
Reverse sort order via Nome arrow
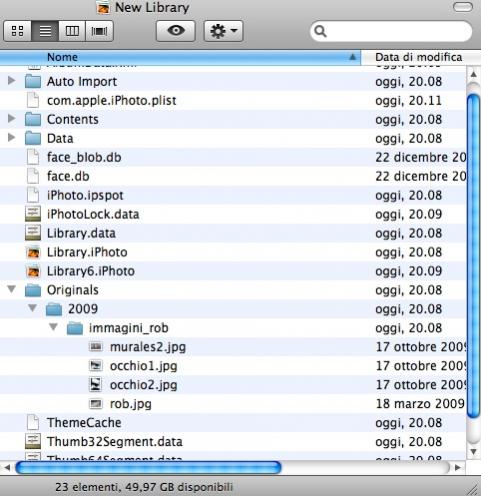click(x=352, y=57)
